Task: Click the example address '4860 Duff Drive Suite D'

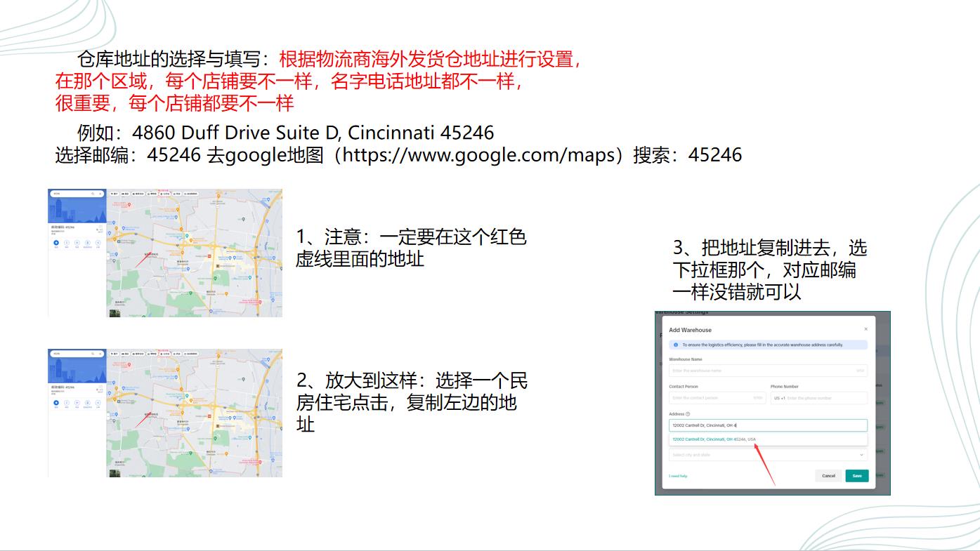Action: (235, 132)
